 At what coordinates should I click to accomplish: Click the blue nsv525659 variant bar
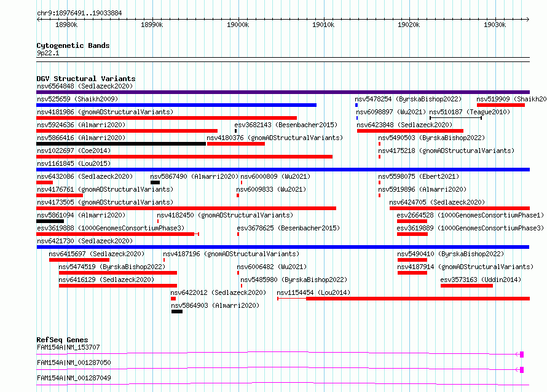coord(176,105)
